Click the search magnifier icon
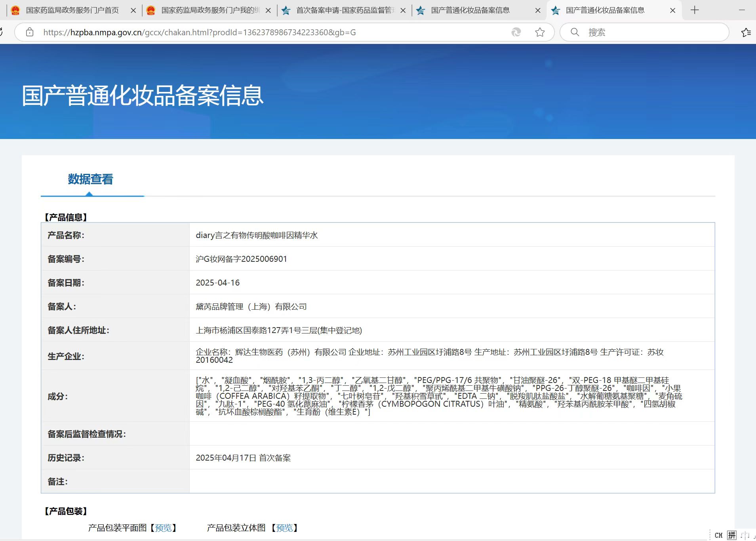Screen dimensions: 756x541 pyautogui.click(x=575, y=32)
